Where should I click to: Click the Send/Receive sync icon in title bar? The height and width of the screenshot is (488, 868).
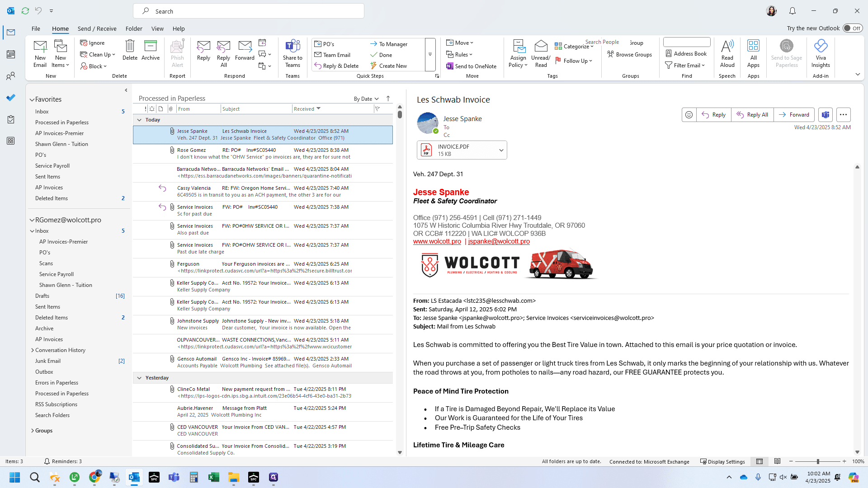25,11
